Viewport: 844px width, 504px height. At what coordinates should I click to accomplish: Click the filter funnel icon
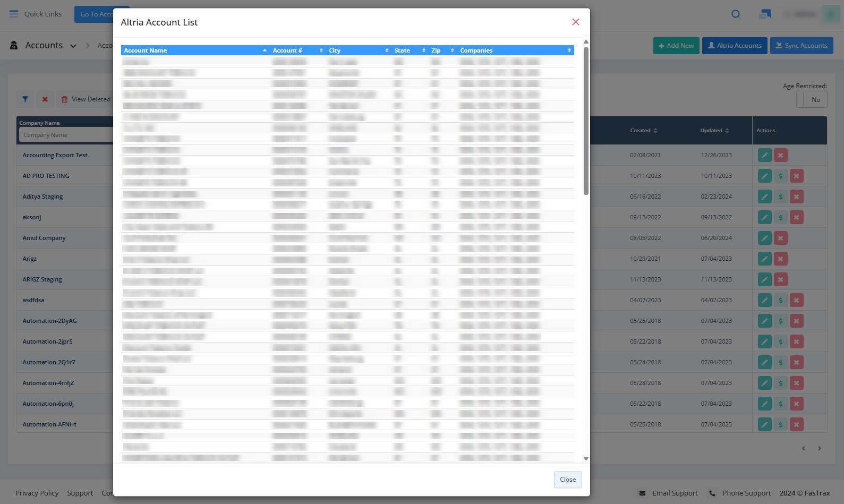coord(25,99)
